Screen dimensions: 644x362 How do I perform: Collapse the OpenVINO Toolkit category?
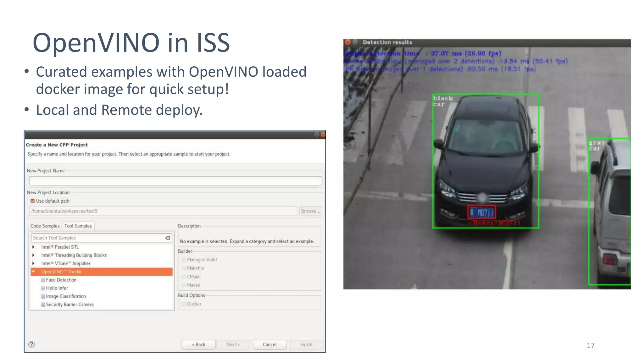pyautogui.click(x=33, y=271)
